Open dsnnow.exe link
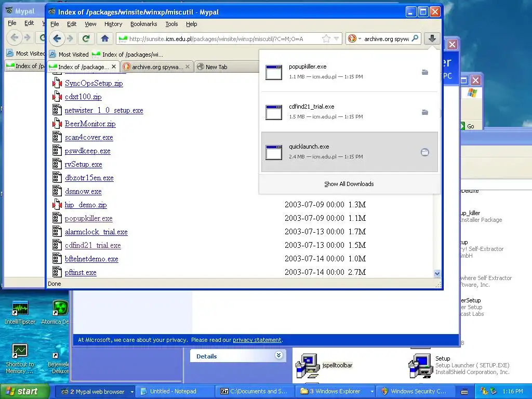 coord(83,191)
